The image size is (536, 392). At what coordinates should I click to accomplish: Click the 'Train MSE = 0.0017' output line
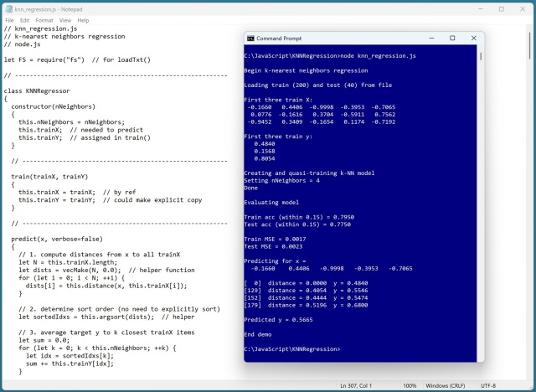(x=275, y=240)
